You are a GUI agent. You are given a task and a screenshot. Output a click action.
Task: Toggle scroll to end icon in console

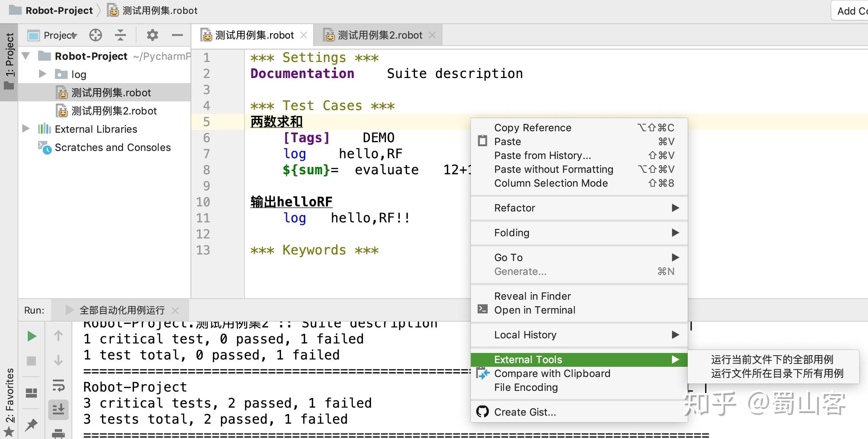click(58, 409)
